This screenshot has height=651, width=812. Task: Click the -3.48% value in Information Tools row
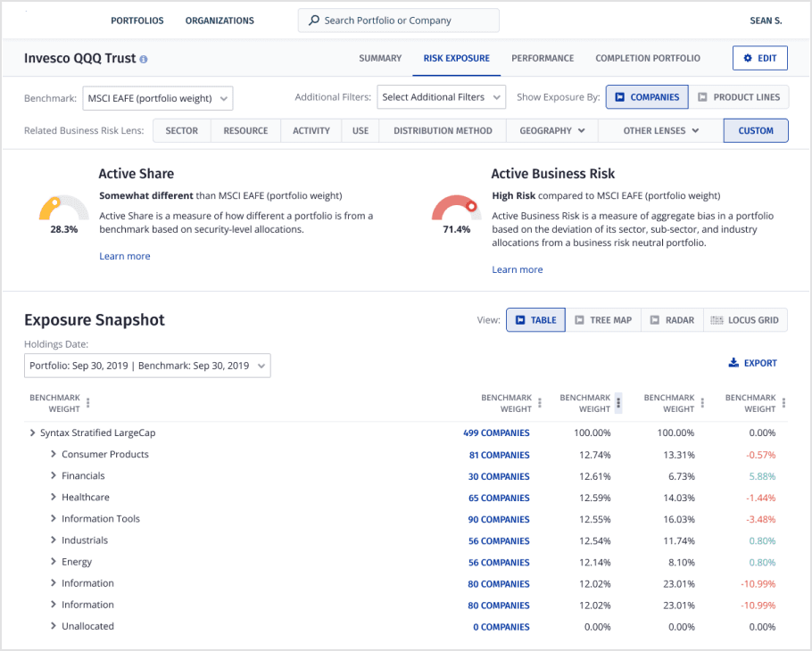(x=761, y=519)
